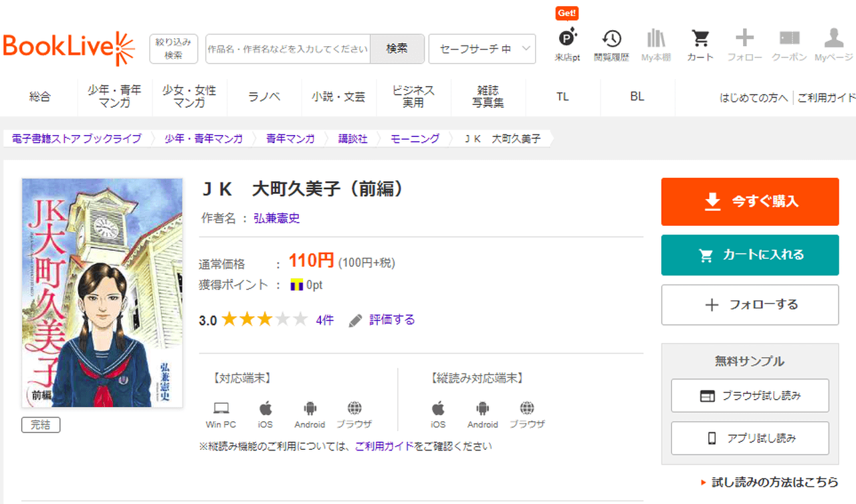Click author link 弘兼憲史
The height and width of the screenshot is (504, 856).
(277, 218)
